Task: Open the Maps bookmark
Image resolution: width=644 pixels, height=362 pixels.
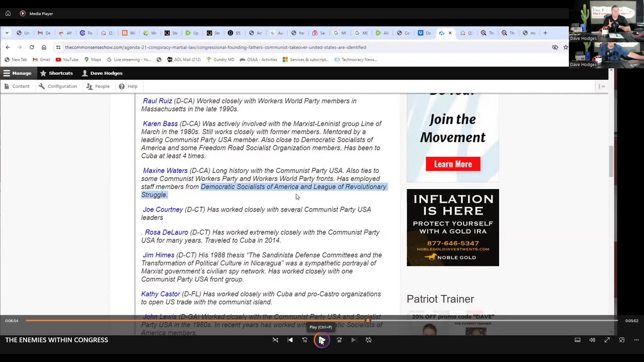Action: (x=93, y=59)
